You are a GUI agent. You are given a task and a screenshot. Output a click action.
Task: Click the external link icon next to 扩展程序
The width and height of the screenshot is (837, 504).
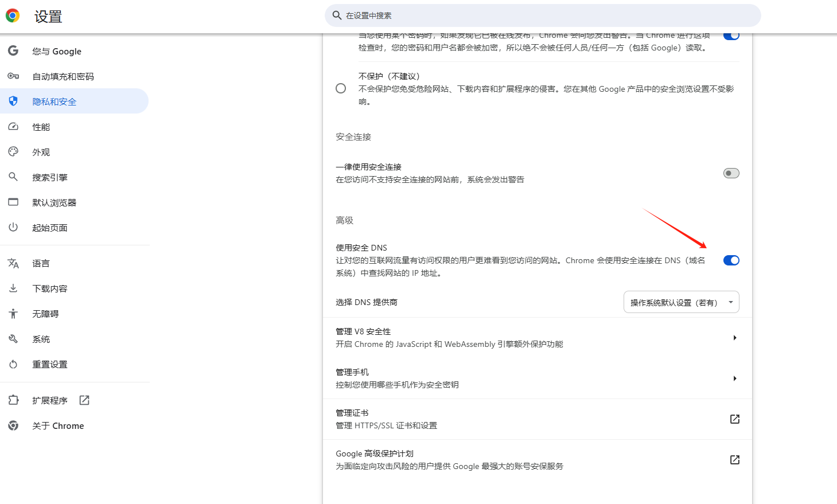[84, 400]
